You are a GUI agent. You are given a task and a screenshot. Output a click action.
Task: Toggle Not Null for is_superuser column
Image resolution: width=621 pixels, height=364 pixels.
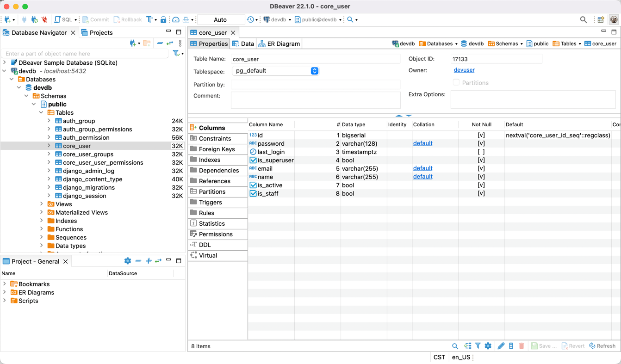tap(481, 160)
